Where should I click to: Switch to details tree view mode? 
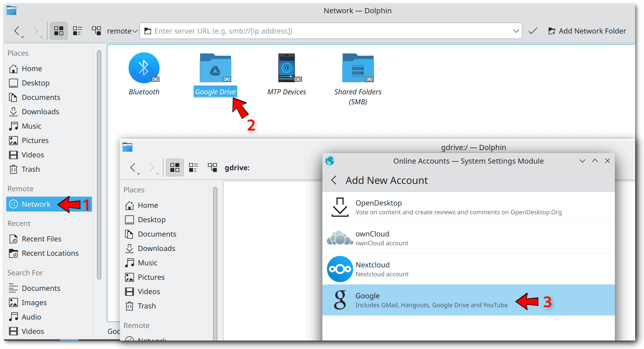[97, 31]
